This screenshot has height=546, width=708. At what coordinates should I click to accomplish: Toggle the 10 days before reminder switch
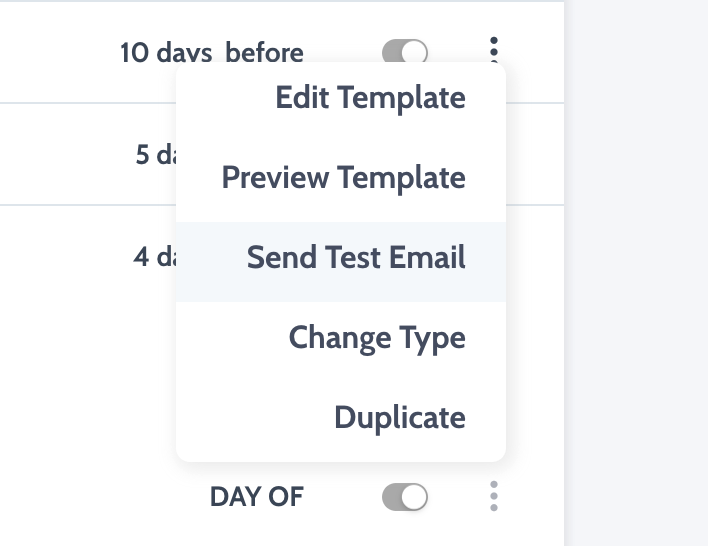[x=405, y=52]
